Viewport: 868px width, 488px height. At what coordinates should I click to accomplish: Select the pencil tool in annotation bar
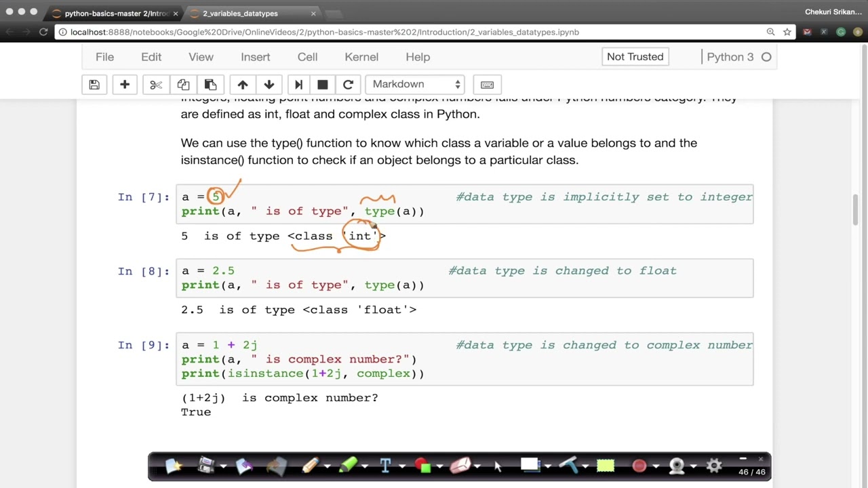point(310,466)
